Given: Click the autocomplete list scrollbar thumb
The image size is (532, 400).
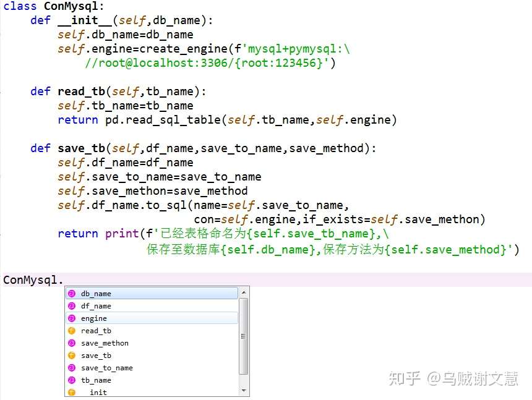Looking at the screenshot, I should [244, 336].
